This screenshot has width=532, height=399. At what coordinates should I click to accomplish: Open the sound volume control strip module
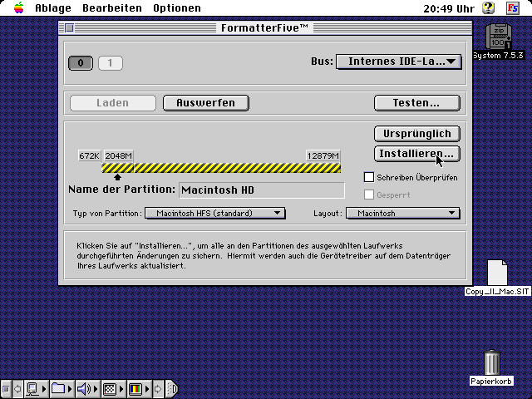[84, 388]
